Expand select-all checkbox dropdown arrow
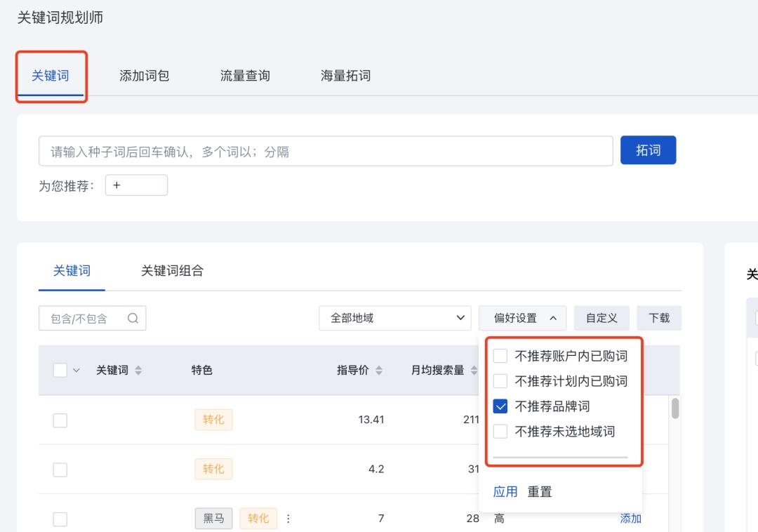The image size is (758, 532). click(77, 371)
